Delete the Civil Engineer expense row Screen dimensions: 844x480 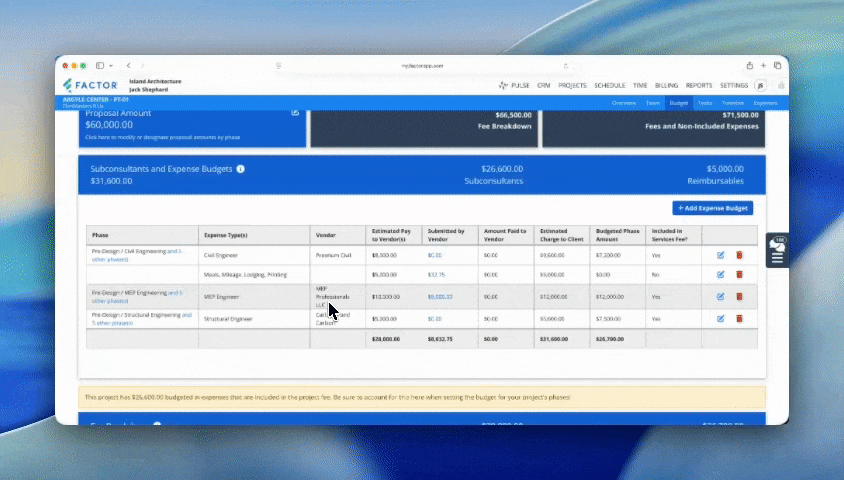(x=739, y=255)
